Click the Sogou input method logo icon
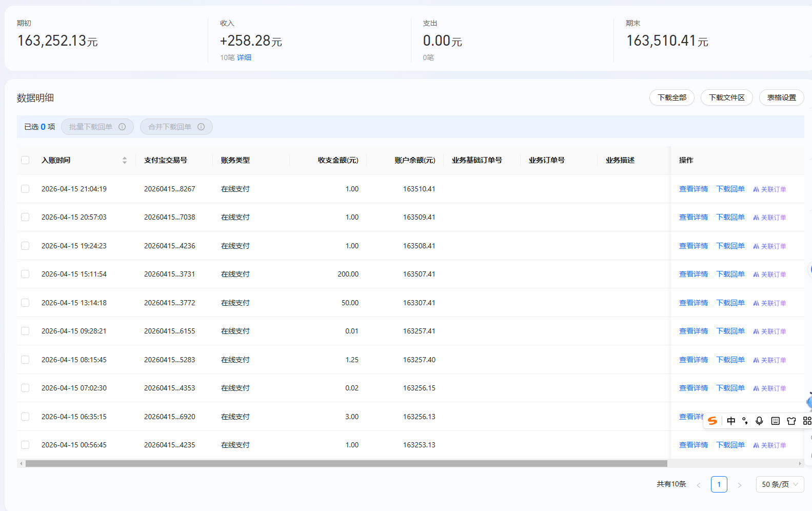This screenshot has height=511, width=812. click(x=712, y=421)
